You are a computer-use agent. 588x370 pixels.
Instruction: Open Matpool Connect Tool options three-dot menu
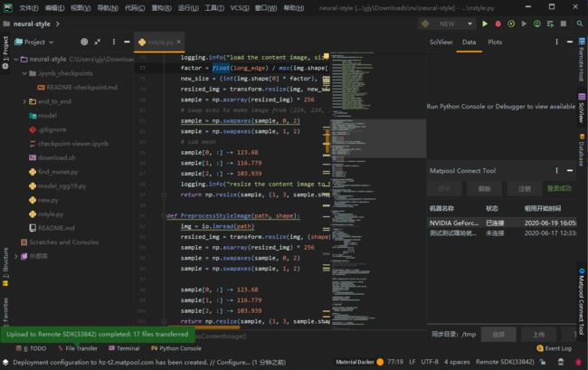pos(556,171)
